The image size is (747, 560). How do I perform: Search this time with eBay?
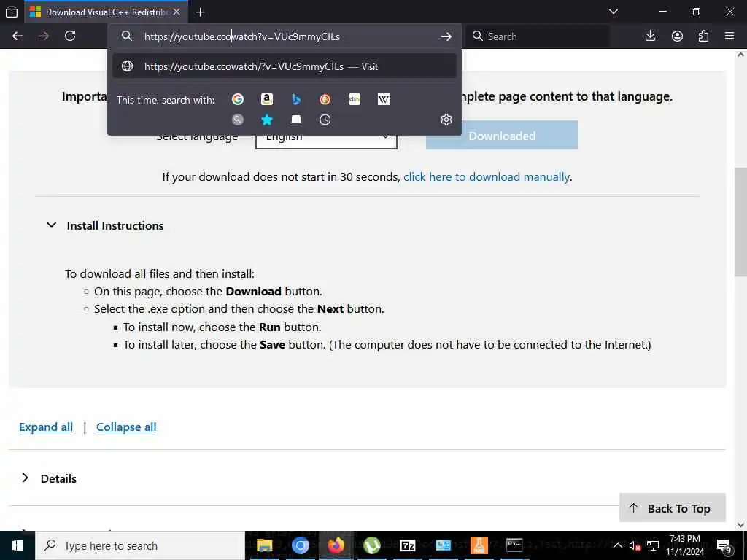355,99
